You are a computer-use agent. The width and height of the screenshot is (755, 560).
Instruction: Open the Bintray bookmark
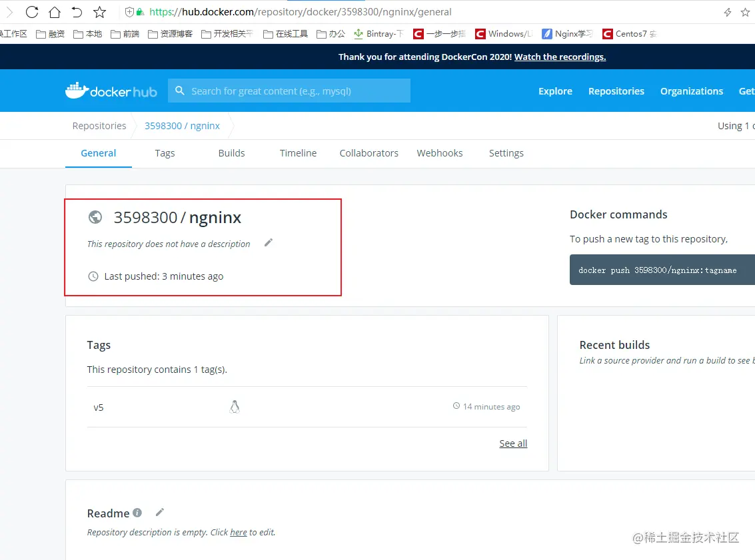coord(378,34)
